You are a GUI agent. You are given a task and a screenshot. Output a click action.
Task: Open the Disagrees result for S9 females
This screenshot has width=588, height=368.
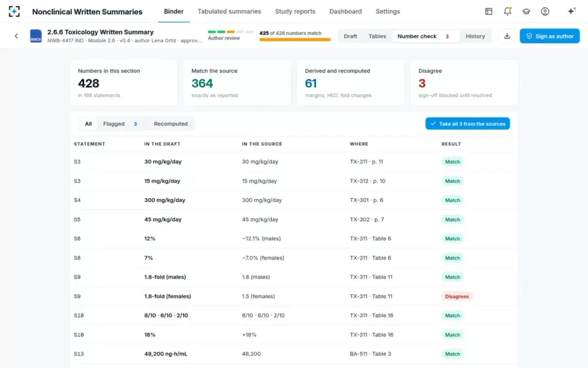457,296
